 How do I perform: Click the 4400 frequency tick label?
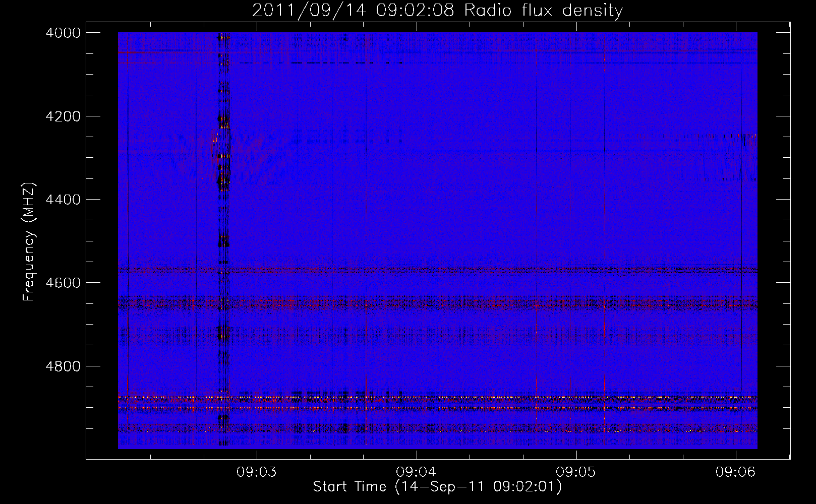tap(63, 200)
